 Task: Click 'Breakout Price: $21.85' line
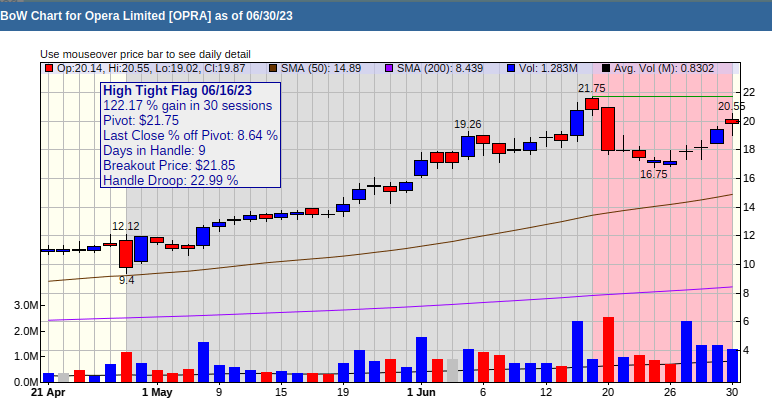[x=169, y=165]
